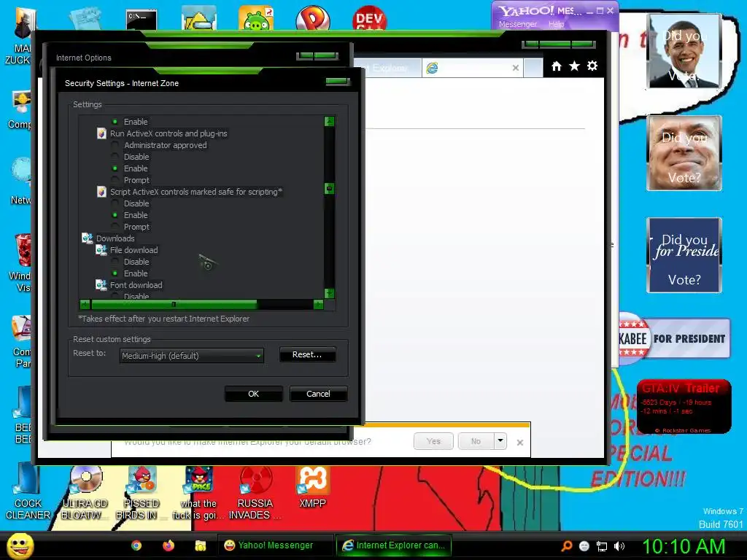747x560 pixels.
Task: Open the PISSED BIRDS IN desktop icon
Action: pos(142,492)
